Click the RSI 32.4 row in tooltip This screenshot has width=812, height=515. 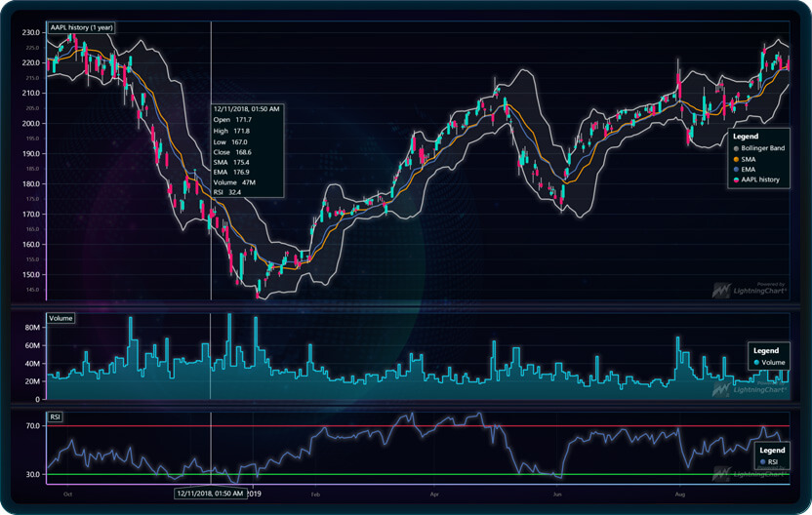click(x=227, y=192)
